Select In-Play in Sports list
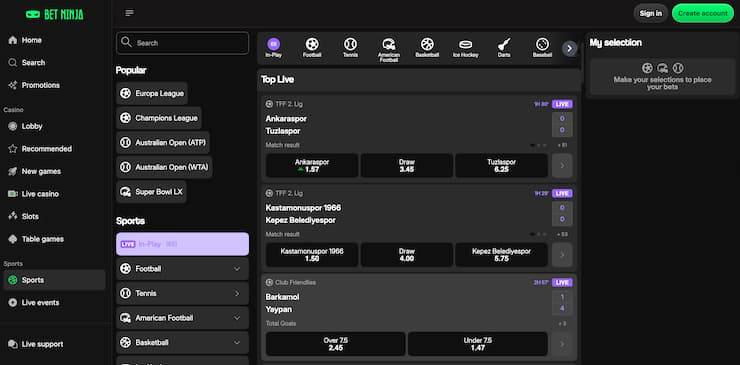This screenshot has height=365, width=740. 182,244
